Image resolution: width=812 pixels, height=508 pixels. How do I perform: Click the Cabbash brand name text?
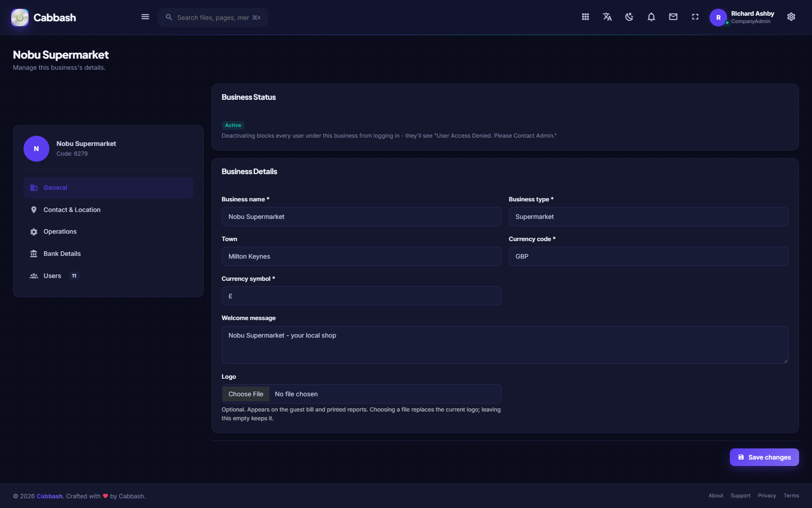(54, 18)
